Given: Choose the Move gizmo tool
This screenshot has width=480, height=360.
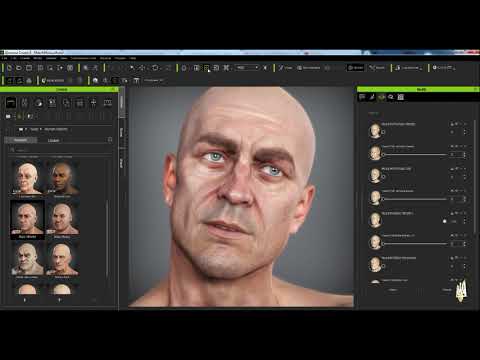Looking at the screenshot, I should coord(142,68).
